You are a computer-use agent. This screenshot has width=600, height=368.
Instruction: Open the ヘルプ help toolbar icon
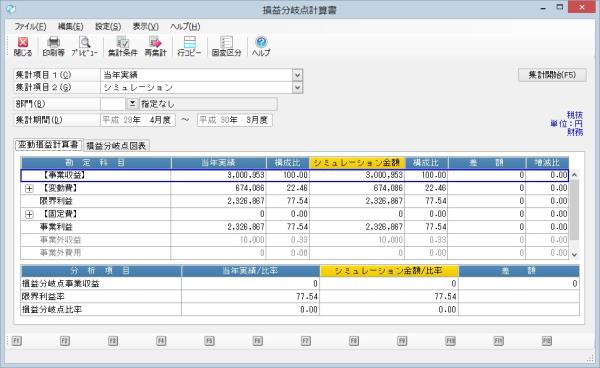coord(261,47)
